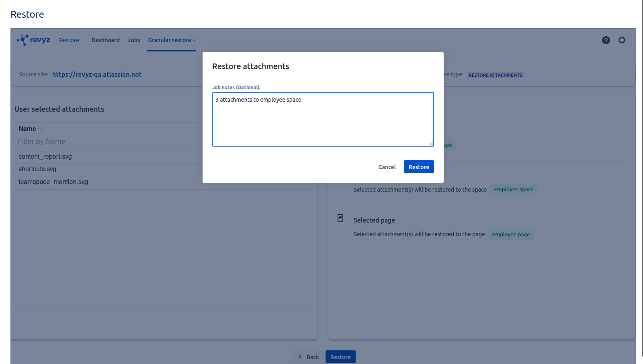
Task: Open the Dashboard tab
Action: [x=105, y=40]
